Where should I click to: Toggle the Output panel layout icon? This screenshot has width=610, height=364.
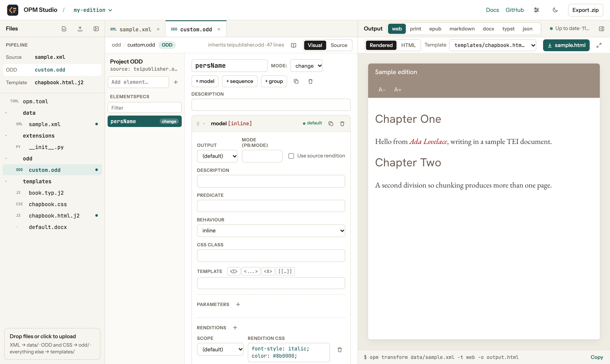(x=601, y=29)
